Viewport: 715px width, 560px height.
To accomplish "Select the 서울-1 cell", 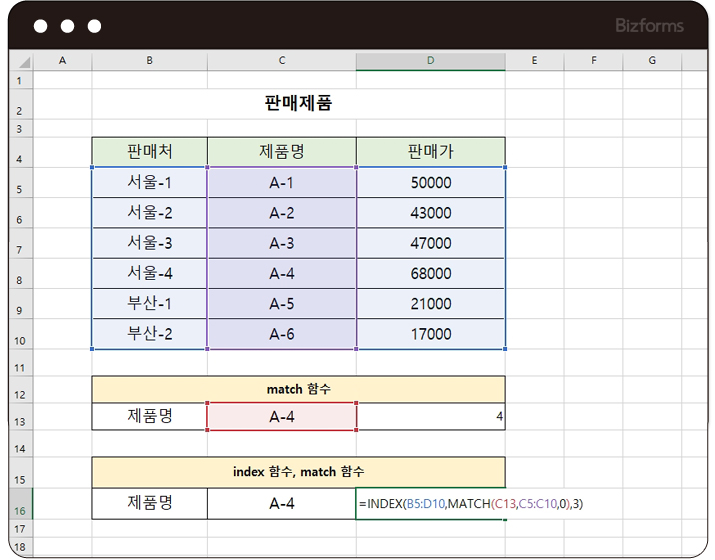I will point(149,183).
